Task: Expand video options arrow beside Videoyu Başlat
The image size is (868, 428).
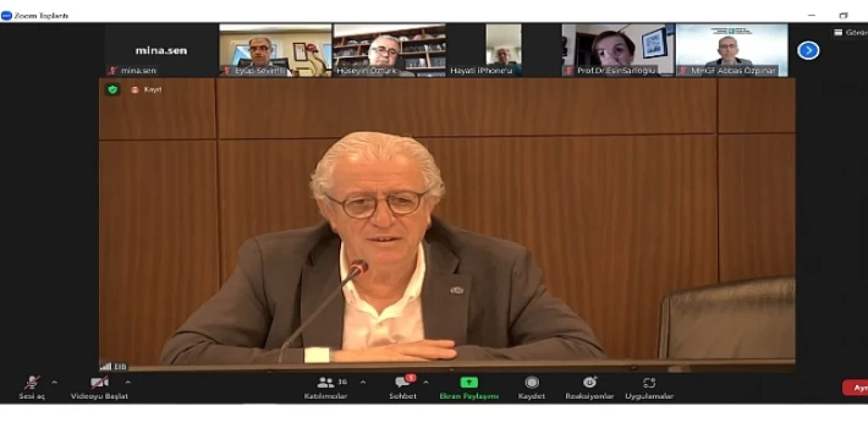Action: click(127, 383)
